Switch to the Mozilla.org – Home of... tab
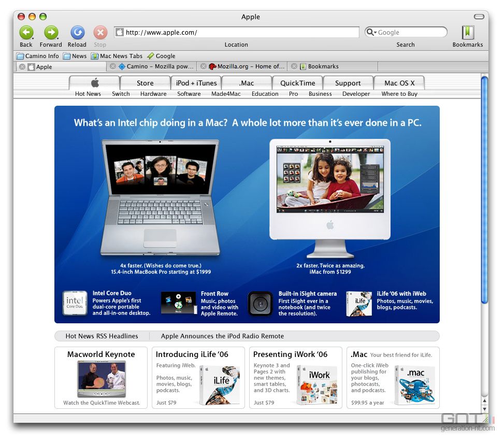This screenshot has height=443, width=504. coord(242,66)
